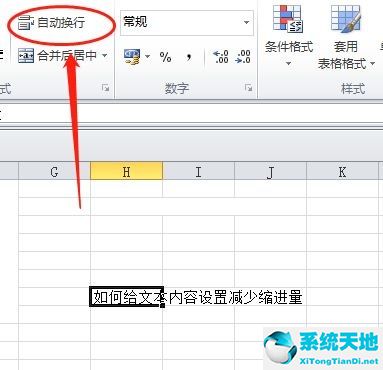Select the highlighted column H header
Screen dimensions: 383x370
(127, 172)
